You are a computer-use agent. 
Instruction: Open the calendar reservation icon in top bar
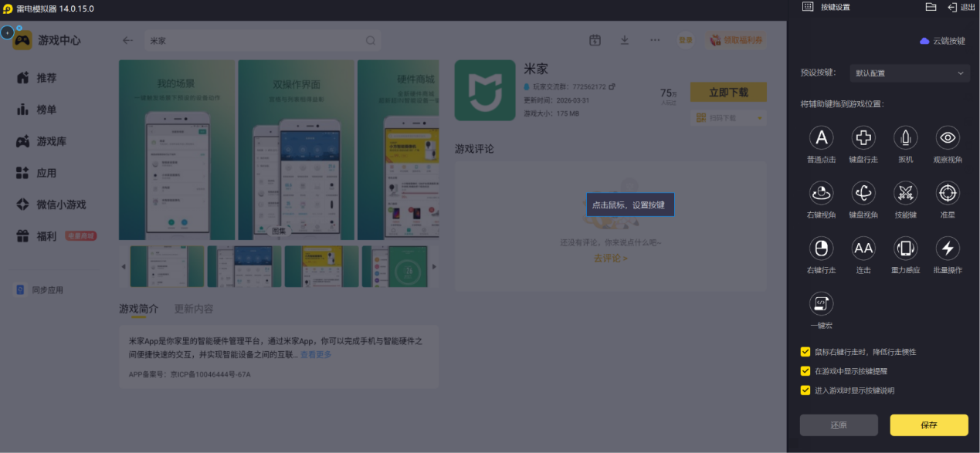click(595, 40)
